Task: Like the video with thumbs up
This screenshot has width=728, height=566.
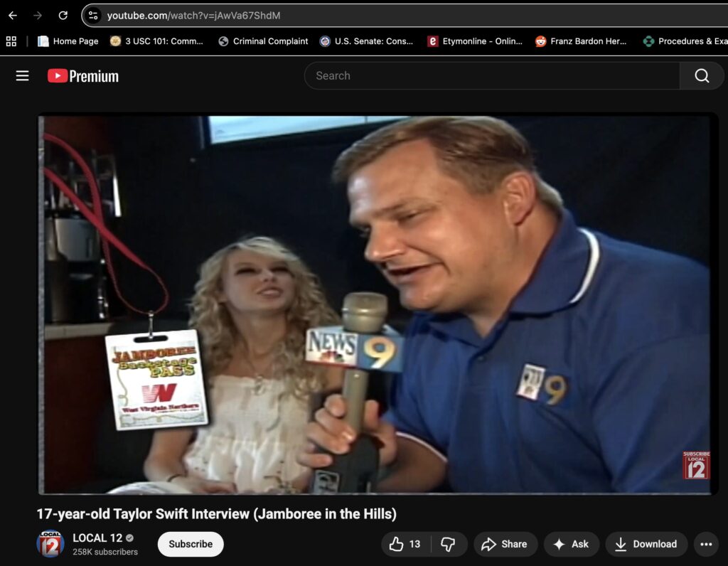Action: pyautogui.click(x=405, y=544)
